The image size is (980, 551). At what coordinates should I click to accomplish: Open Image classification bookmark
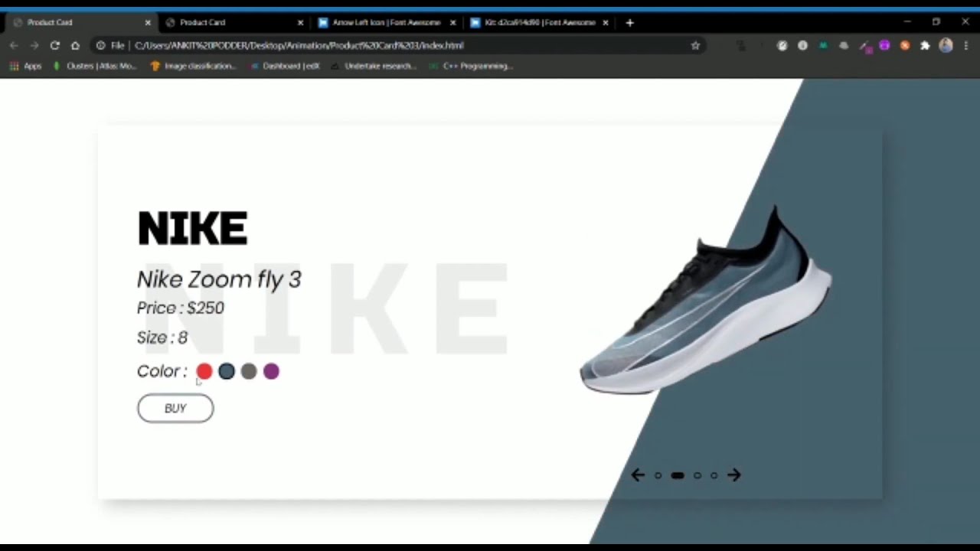pos(194,67)
